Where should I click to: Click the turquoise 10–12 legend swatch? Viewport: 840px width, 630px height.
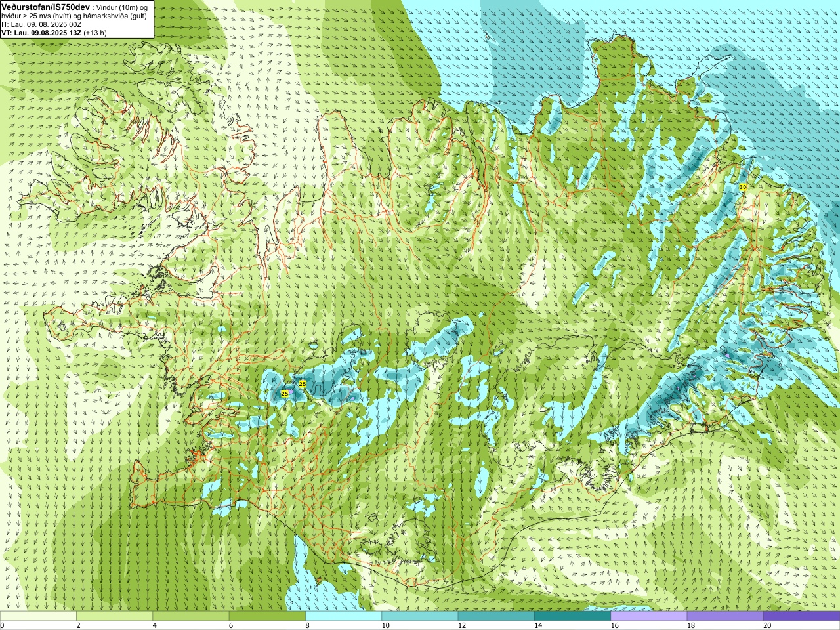click(x=420, y=616)
